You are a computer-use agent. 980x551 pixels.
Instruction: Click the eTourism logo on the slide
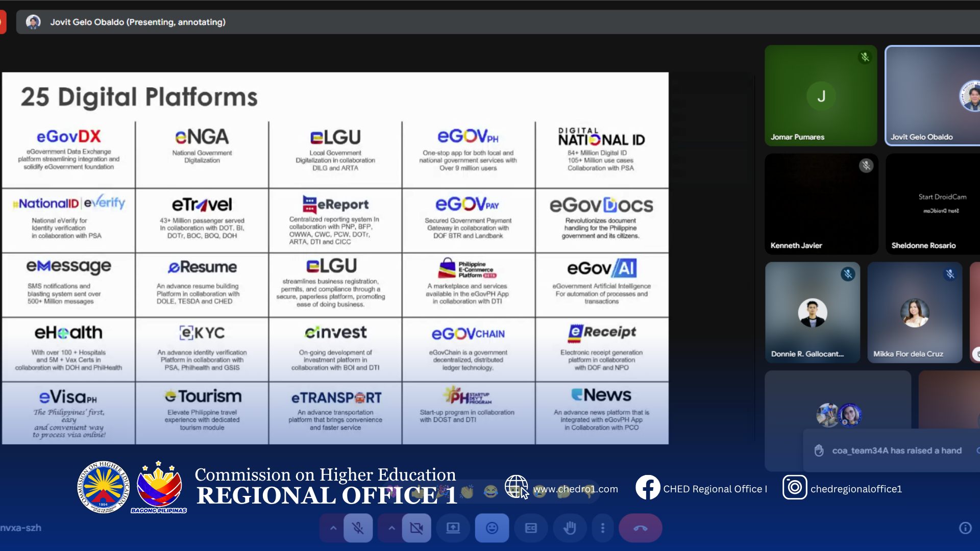(203, 396)
